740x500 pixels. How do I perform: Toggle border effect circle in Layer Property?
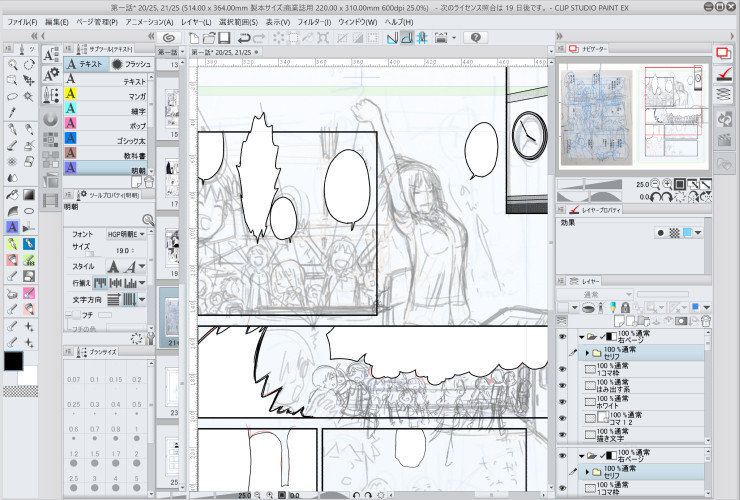pyautogui.click(x=661, y=233)
